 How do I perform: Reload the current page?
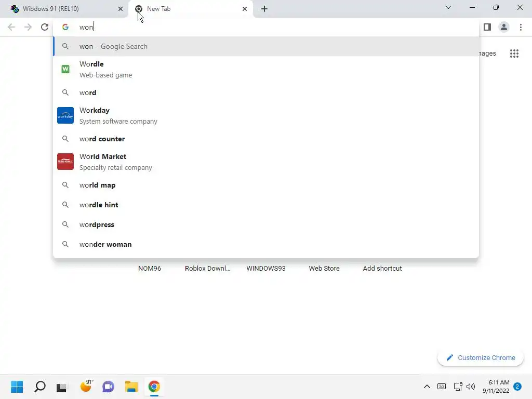[x=45, y=27]
